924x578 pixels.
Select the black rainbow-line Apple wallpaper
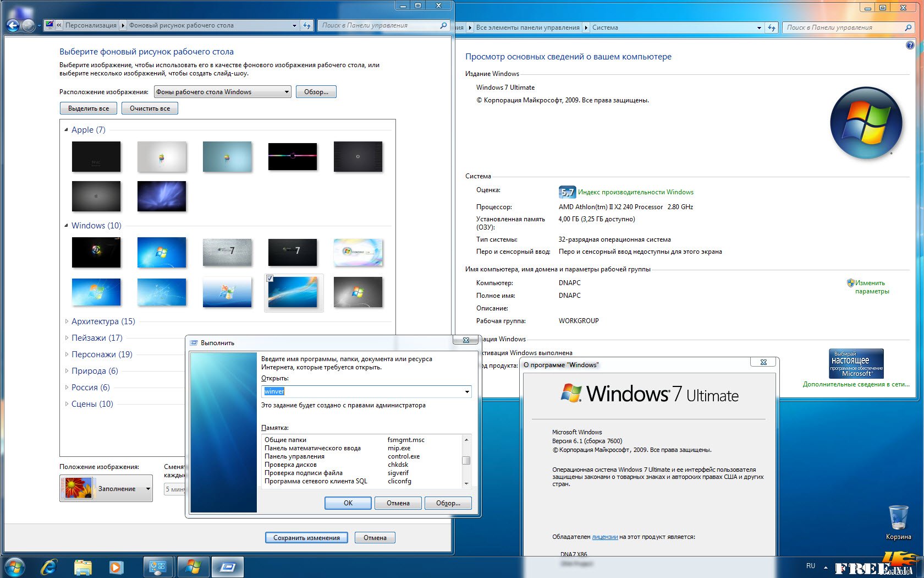(x=293, y=157)
